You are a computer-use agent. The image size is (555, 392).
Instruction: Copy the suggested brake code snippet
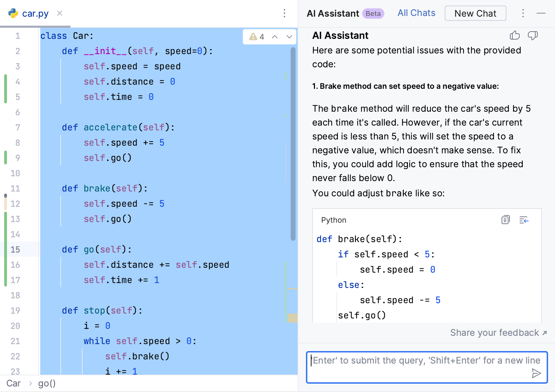click(x=505, y=220)
